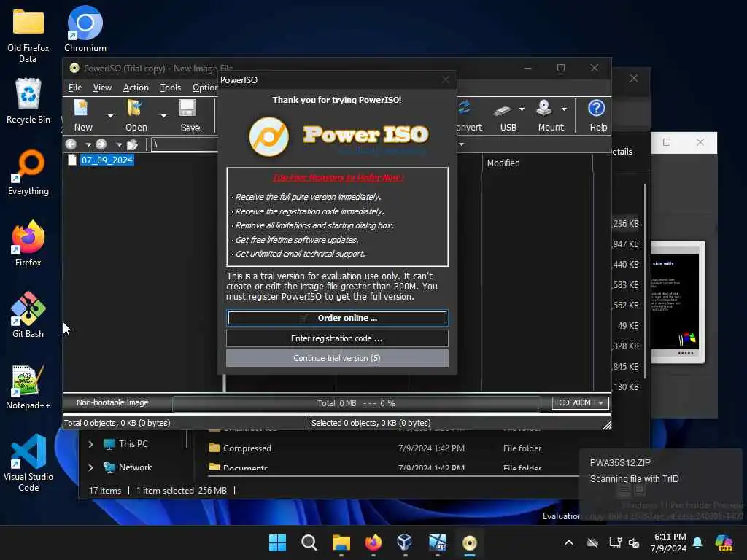Viewport: 747px width, 560px height.
Task: Expand This PC in File Explorer
Action: (x=90, y=444)
